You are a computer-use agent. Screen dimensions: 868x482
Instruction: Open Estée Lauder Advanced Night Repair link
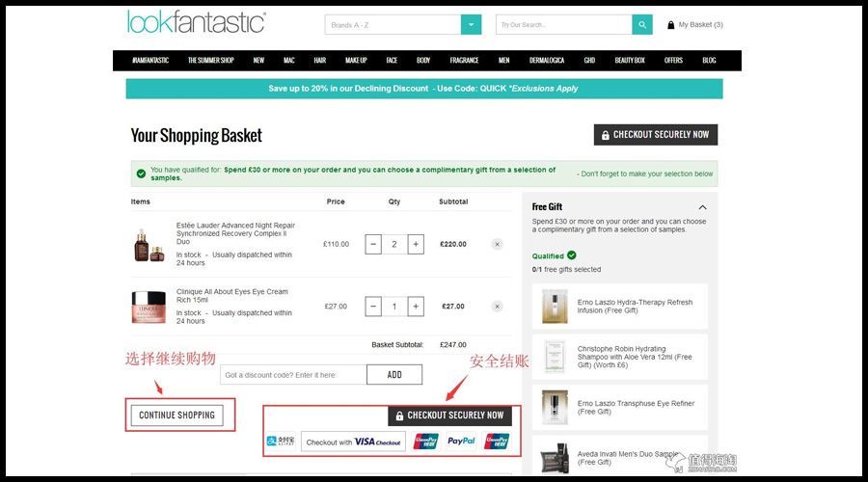click(235, 233)
